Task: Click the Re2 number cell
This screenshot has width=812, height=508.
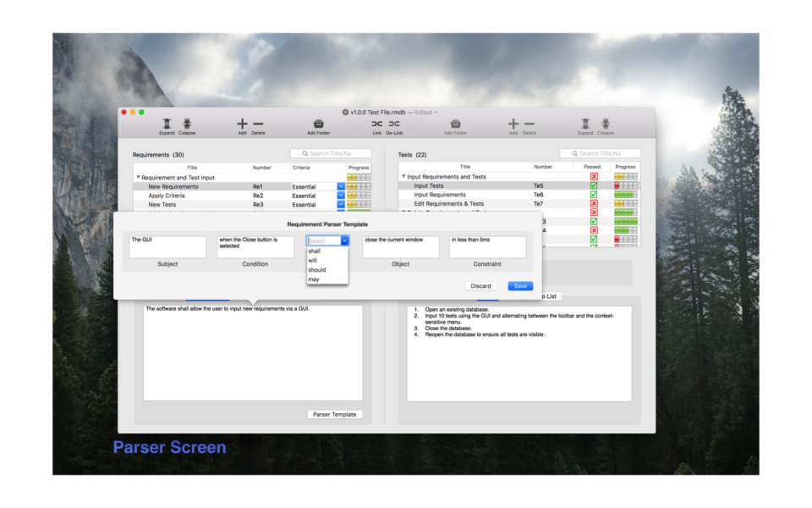Action: coord(258,196)
